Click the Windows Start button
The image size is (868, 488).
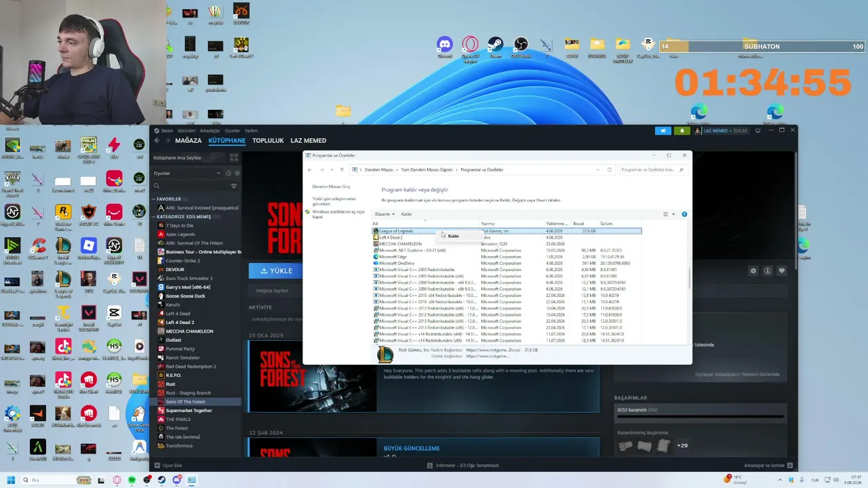[x=12, y=480]
